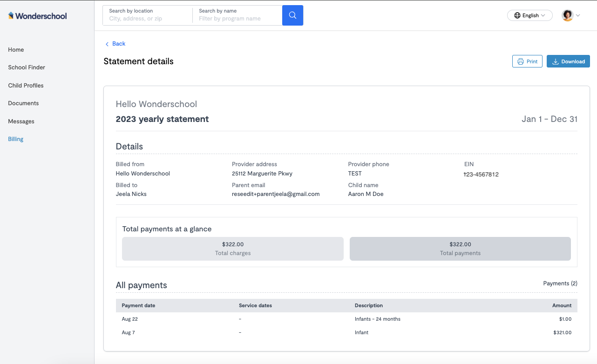This screenshot has height=364, width=597.
Task: Click the Billed to name Jeela Nicks
Action: 131,194
